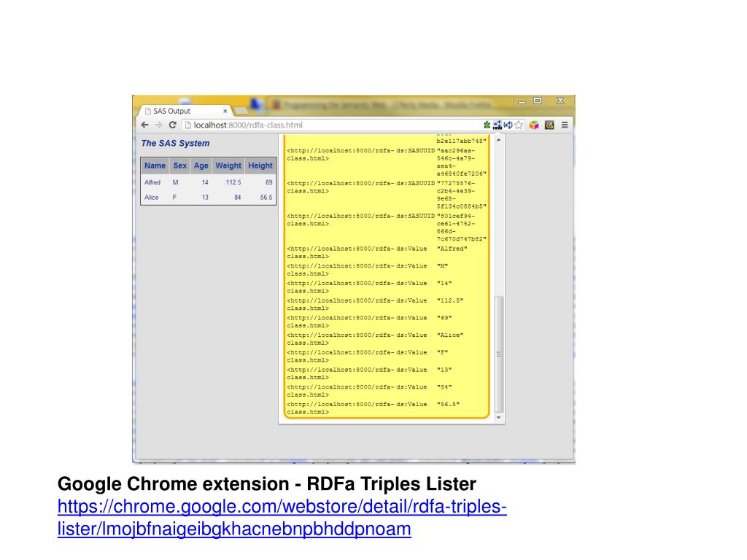This screenshot has width=747, height=560.
Task: Open the Chrome hamburger menu
Action: coord(565,125)
